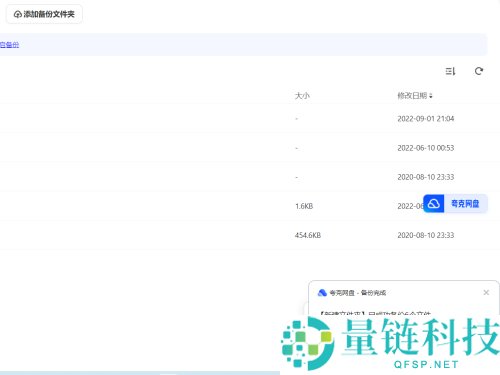Click the notification title 夸克网盘 - 备份完成
This screenshot has height=375, width=500.
pos(358,293)
